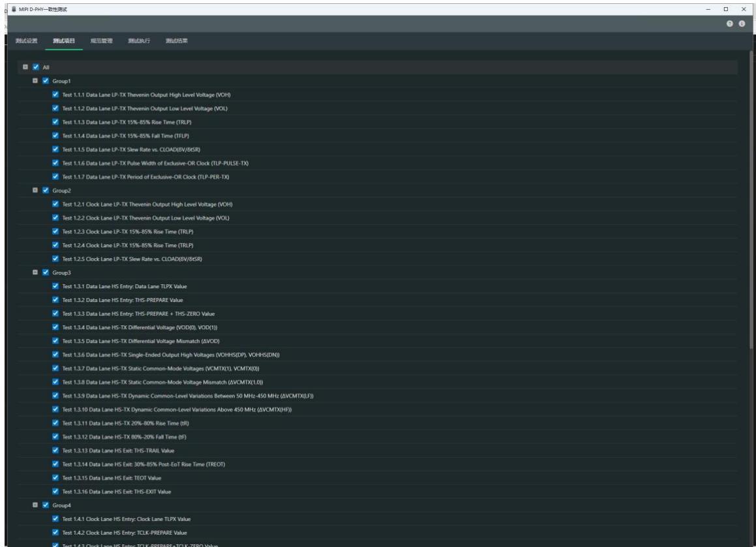Click Test 1.2.2 Clock Lane VOL label
Screen dimensions: 756x547
145,218
